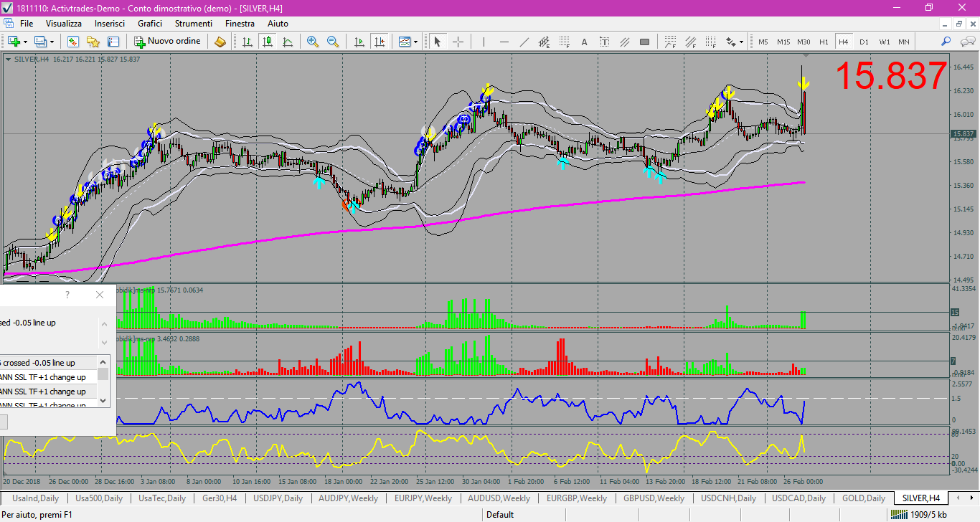
Task: Select the text label T tool
Action: click(604, 42)
